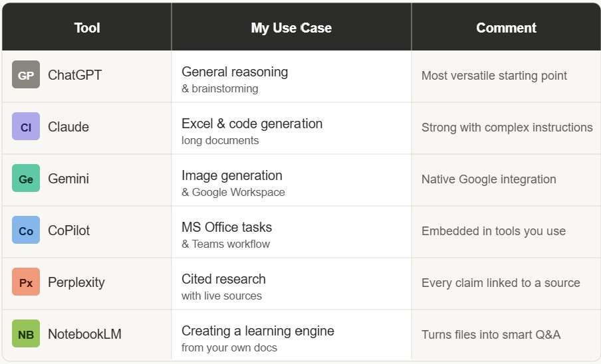Select the Perplexity tool name

coord(76,282)
